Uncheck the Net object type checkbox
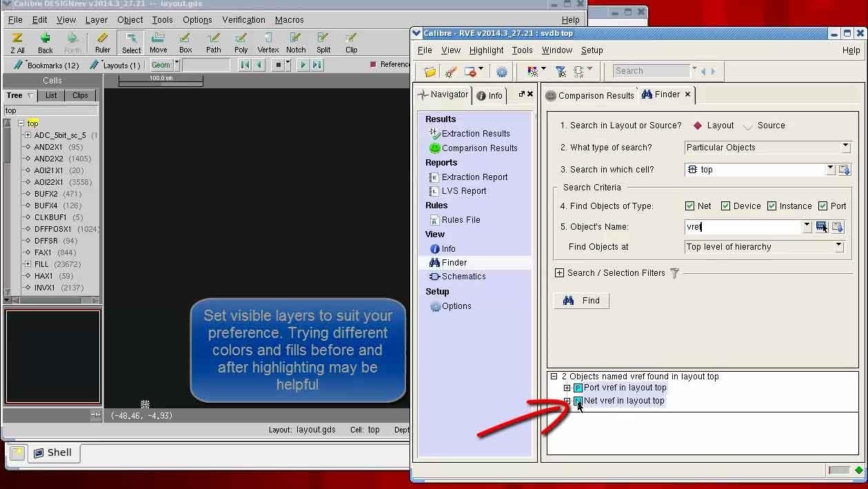 pyautogui.click(x=689, y=206)
